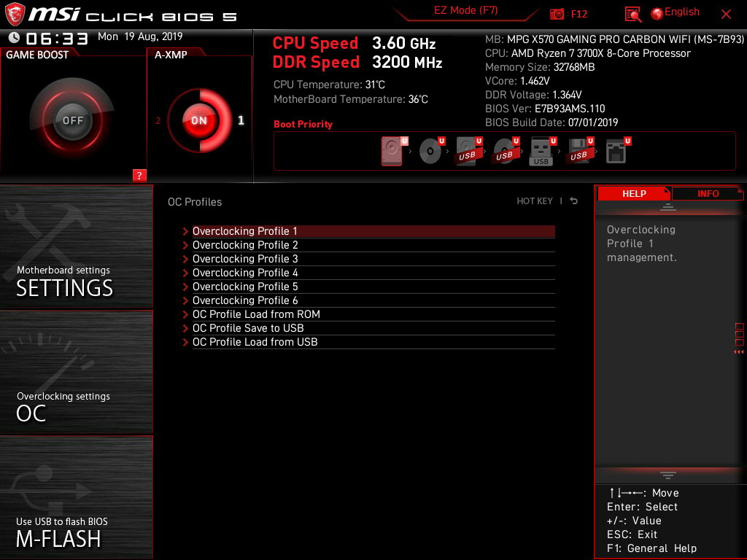Open Overclocking Profile 6
747x560 pixels.
(373, 300)
